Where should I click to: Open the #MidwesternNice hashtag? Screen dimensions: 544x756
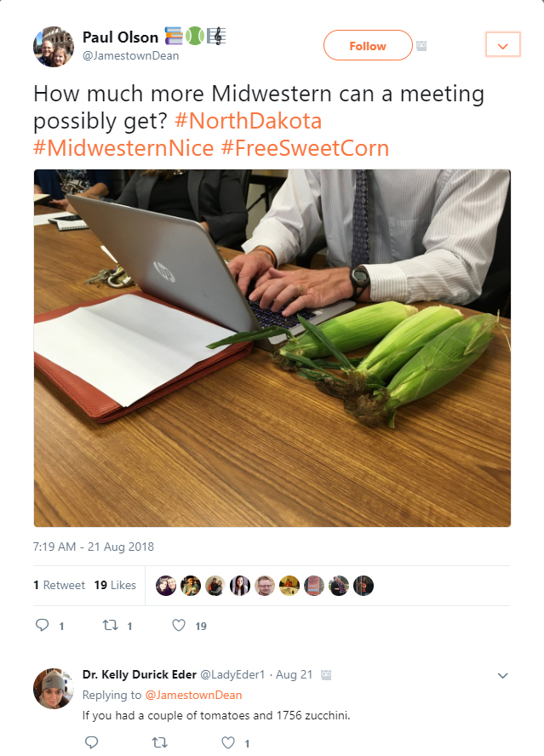click(x=123, y=147)
